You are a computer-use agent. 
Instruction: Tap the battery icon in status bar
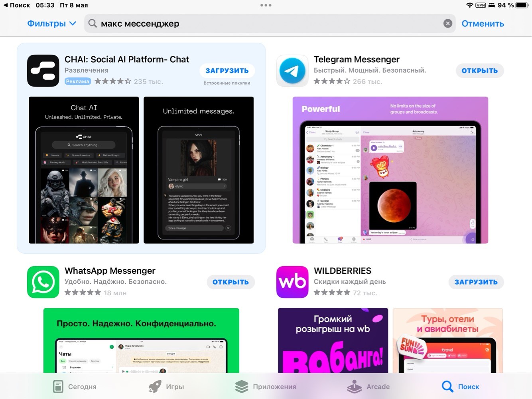coord(522,5)
